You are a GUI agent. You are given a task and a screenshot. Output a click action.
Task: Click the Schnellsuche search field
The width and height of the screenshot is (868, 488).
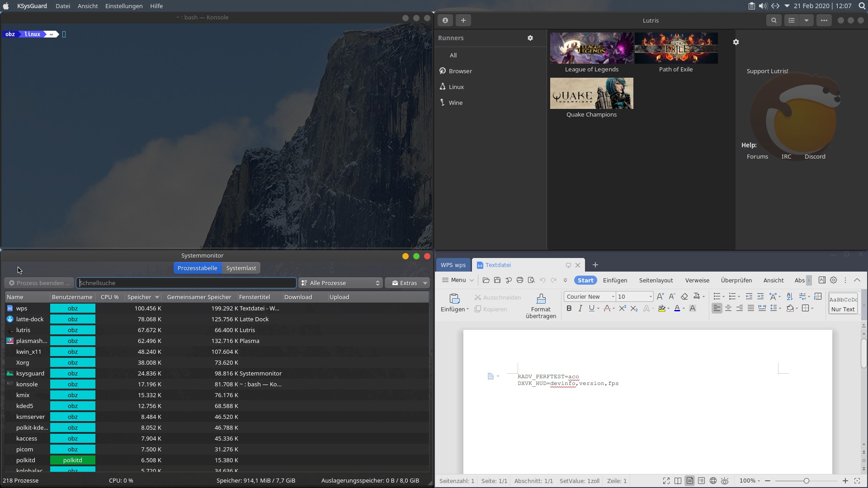click(x=186, y=283)
